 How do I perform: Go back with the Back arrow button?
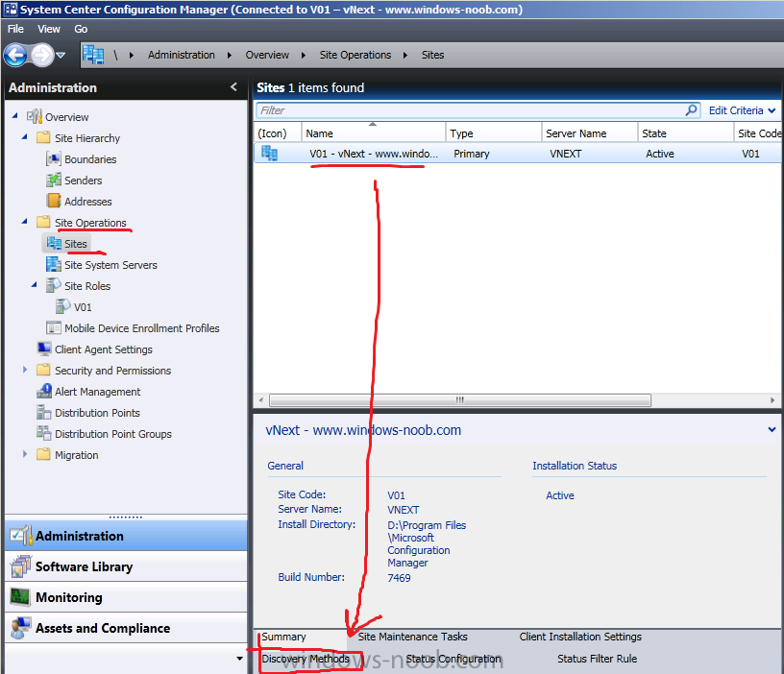(x=15, y=55)
